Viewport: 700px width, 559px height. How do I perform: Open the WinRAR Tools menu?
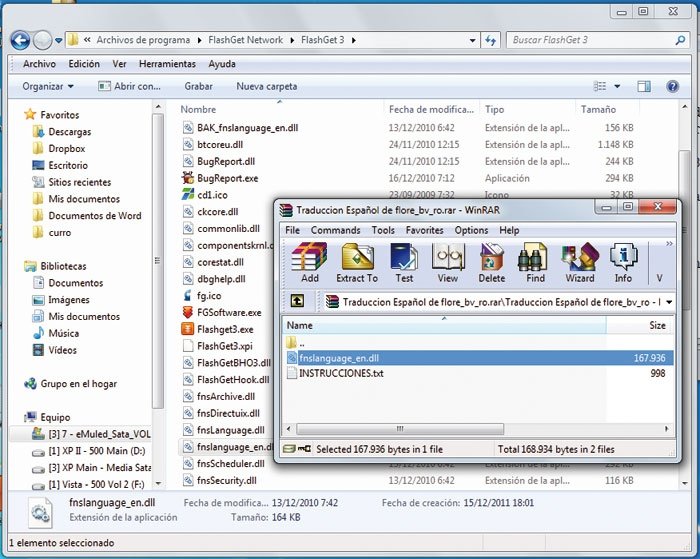383,230
